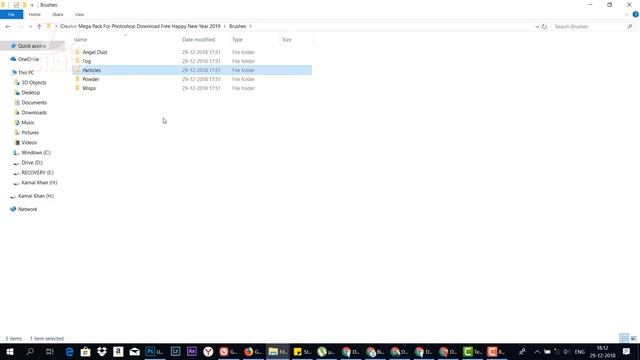The height and width of the screenshot is (360, 640).
Task: Open Desktop in navigation pane
Action: pyautogui.click(x=31, y=93)
